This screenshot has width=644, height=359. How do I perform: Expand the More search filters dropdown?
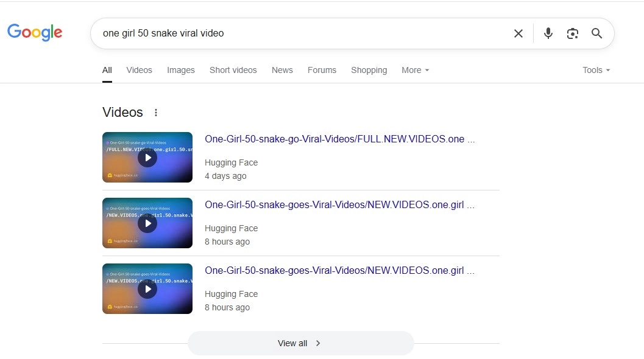coord(415,70)
